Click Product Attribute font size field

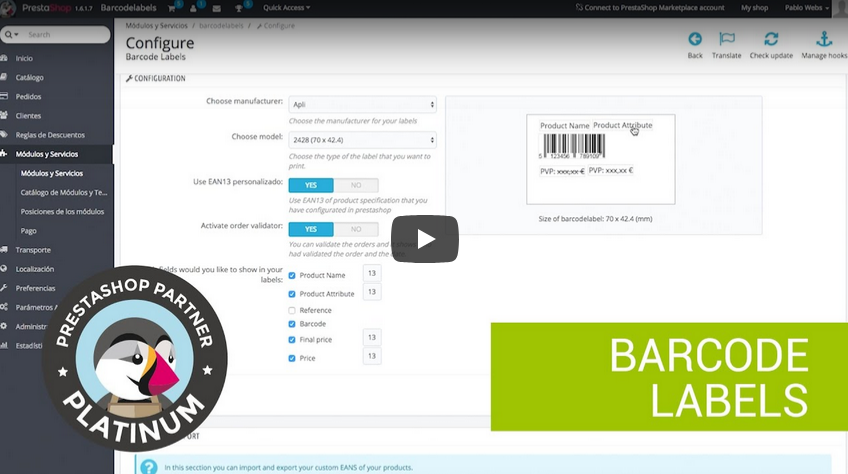(372, 292)
